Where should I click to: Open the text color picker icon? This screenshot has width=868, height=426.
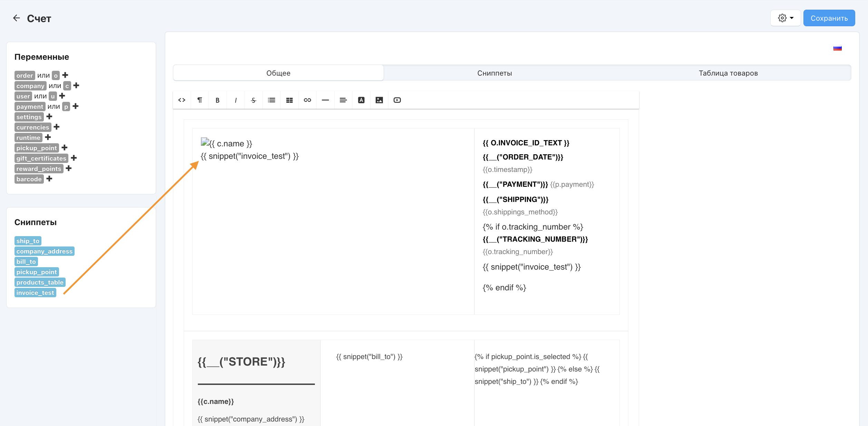(x=361, y=100)
